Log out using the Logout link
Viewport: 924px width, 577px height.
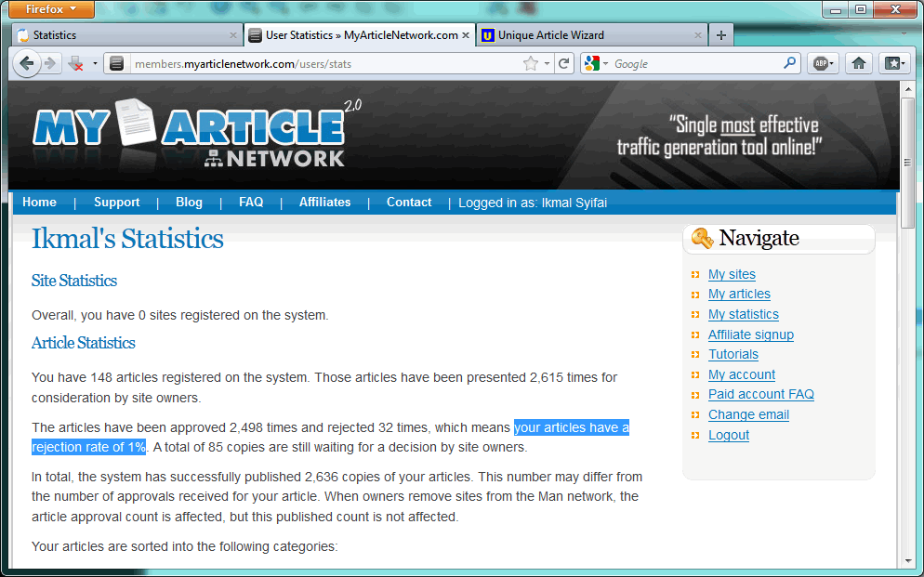point(729,435)
